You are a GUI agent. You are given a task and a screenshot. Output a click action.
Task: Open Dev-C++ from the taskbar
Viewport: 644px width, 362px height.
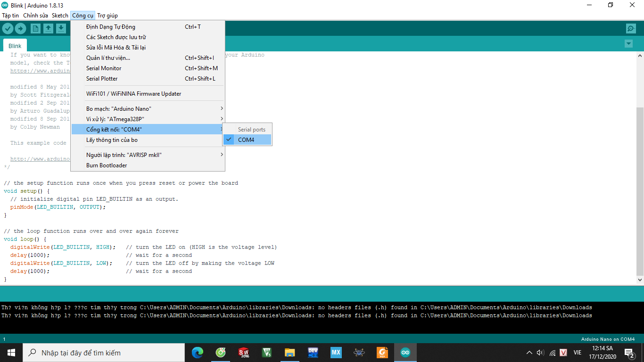coord(313,352)
